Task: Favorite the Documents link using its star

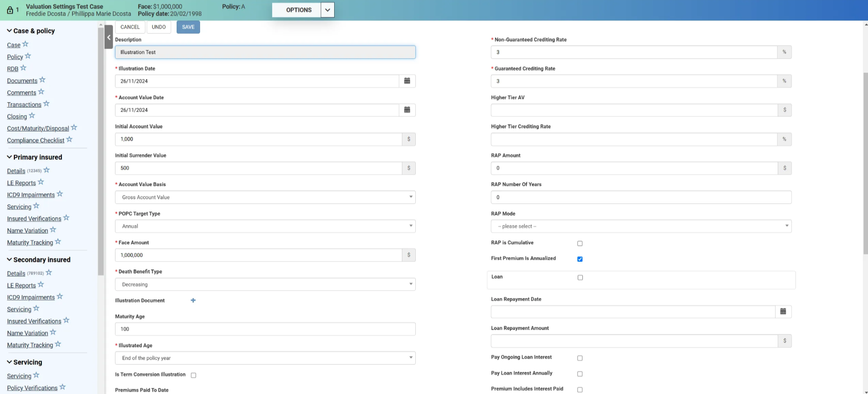Action: pos(43,80)
